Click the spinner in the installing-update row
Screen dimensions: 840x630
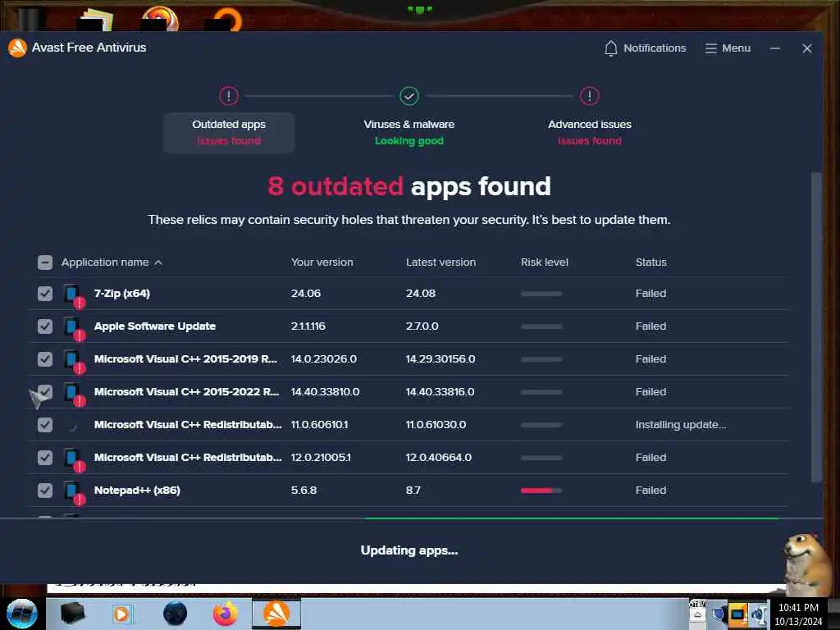(73, 426)
